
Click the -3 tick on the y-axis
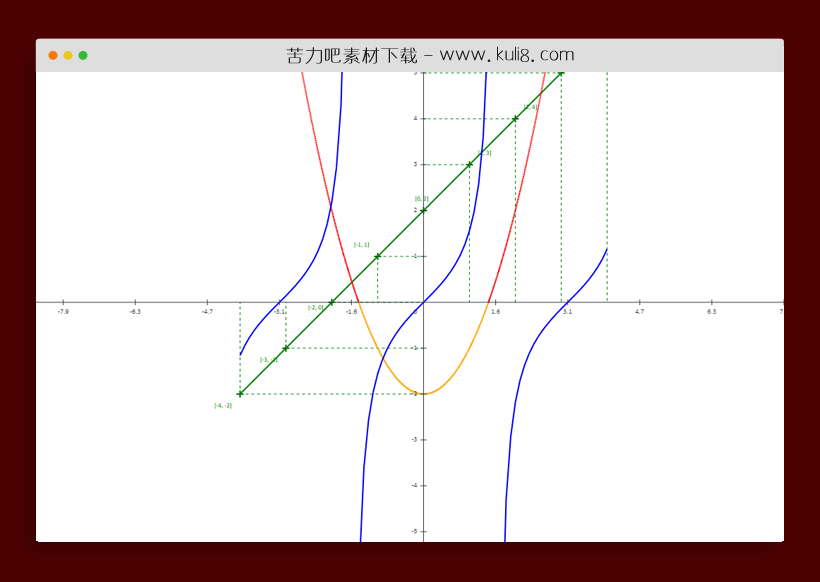coord(418,440)
